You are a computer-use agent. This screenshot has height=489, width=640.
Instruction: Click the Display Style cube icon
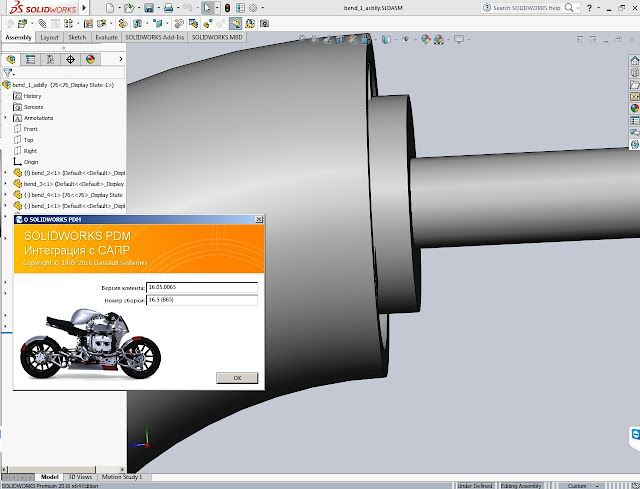(386, 40)
